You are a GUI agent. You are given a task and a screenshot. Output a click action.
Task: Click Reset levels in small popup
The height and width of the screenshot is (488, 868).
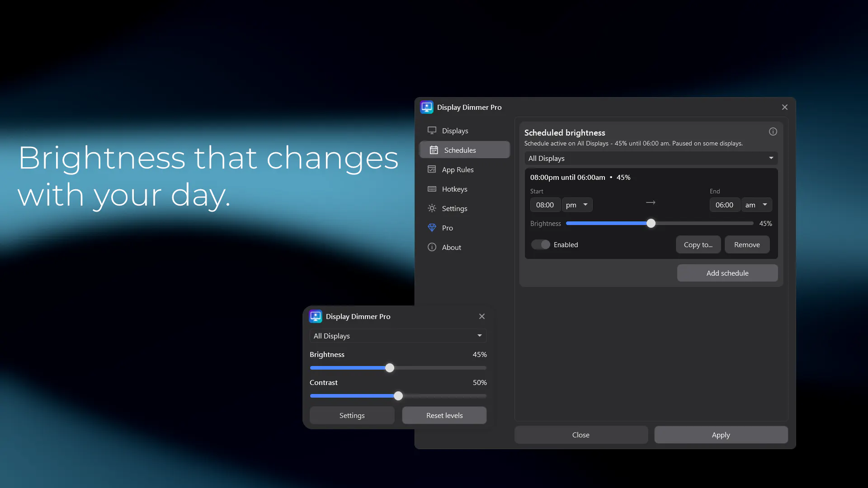444,415
